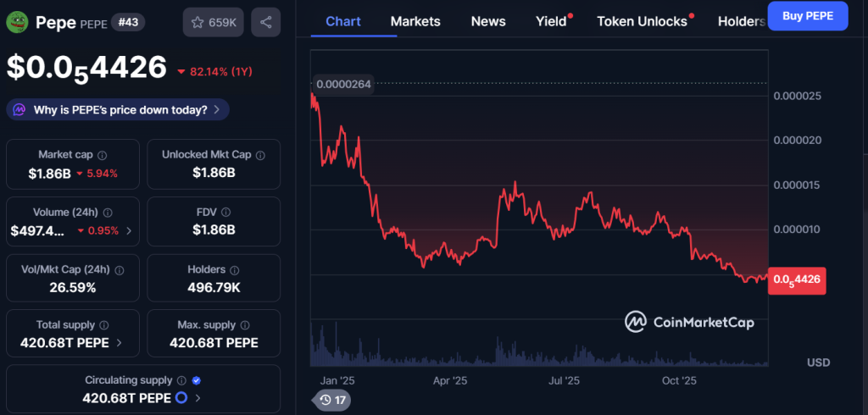Click the Market cap info icon
Screen dimensions: 868x415
103,156
